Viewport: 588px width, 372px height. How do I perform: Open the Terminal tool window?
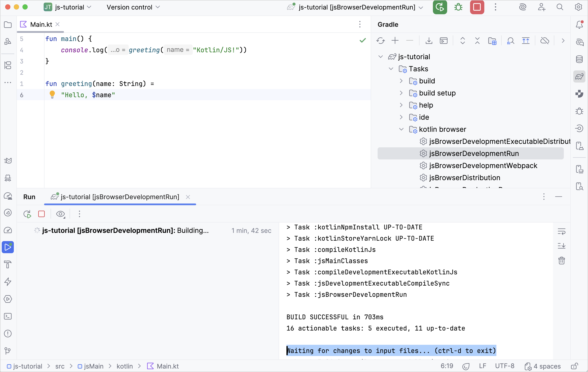8,316
